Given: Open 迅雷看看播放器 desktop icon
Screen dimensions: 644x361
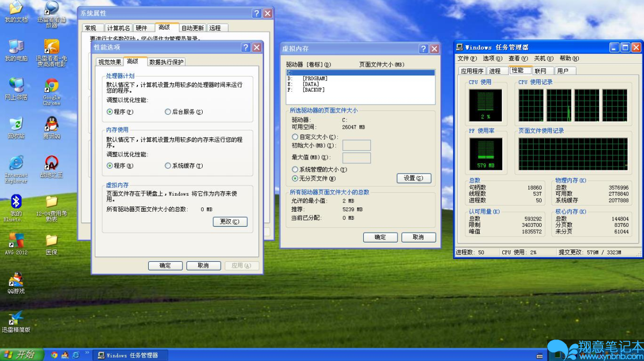Looking at the screenshot, I should [51, 14].
